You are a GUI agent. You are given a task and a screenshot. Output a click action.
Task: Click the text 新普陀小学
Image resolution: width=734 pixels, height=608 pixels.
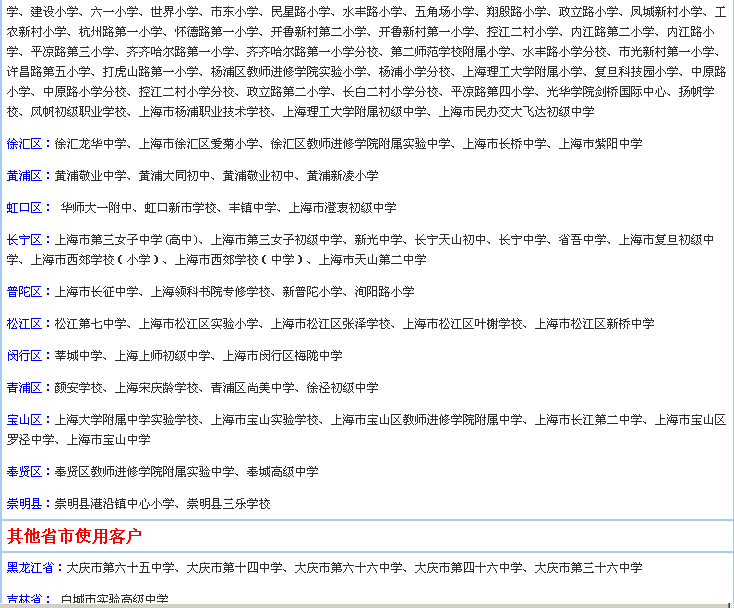click(x=313, y=292)
